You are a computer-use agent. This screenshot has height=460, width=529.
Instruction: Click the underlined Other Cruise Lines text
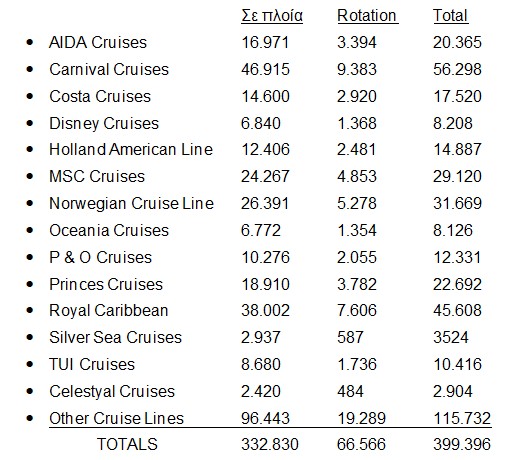[x=116, y=418]
